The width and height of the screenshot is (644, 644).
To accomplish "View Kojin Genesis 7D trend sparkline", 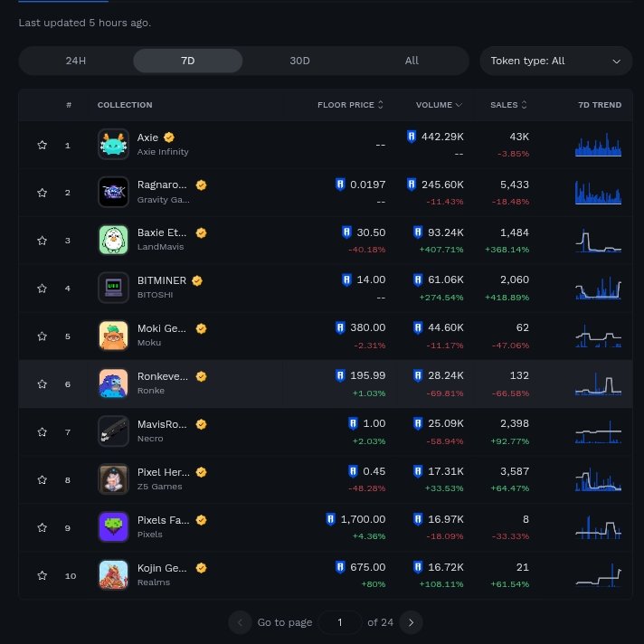I will click(598, 575).
